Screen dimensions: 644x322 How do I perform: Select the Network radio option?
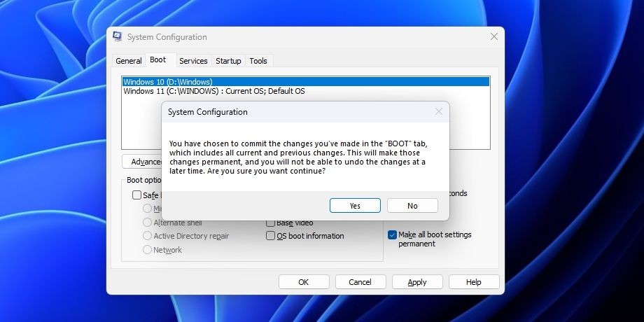(x=147, y=249)
